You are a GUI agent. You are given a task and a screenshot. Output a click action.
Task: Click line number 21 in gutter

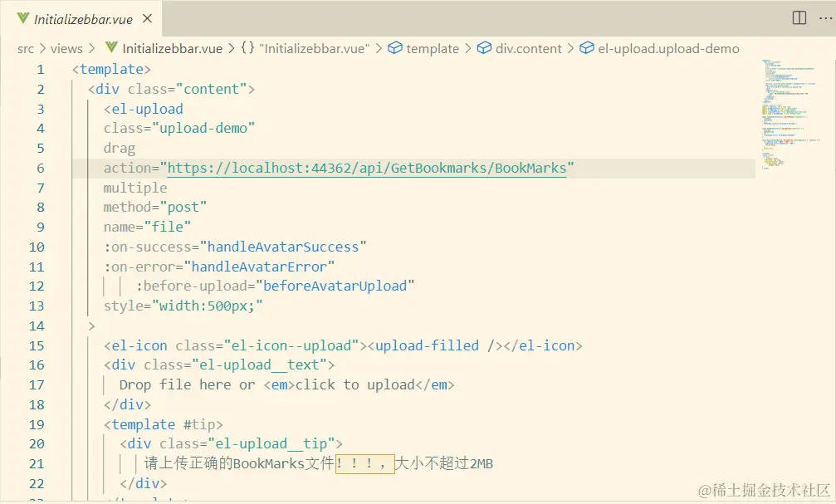tap(37, 464)
